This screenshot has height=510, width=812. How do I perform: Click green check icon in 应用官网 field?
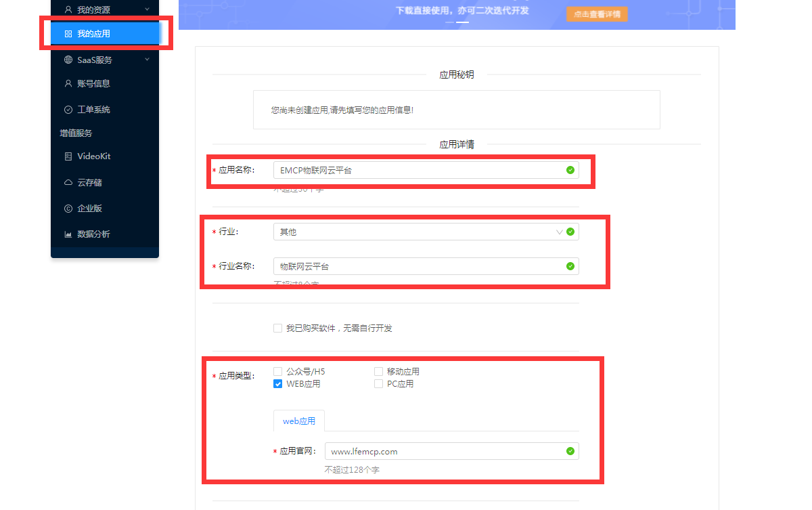coord(570,451)
